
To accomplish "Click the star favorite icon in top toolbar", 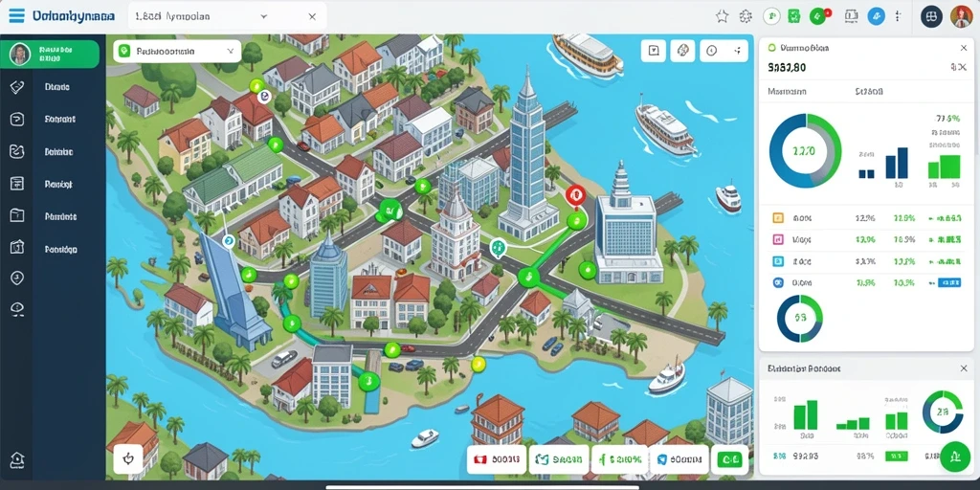I will (722, 16).
